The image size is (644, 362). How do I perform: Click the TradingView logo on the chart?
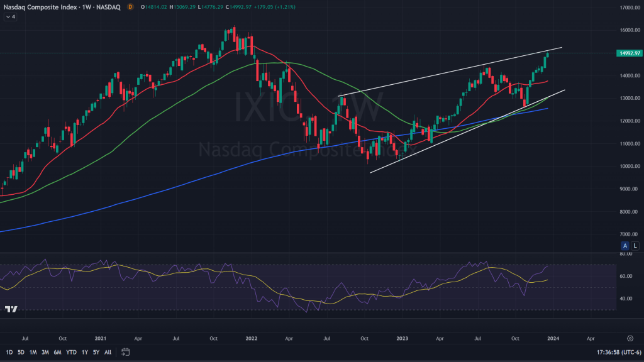(11, 309)
